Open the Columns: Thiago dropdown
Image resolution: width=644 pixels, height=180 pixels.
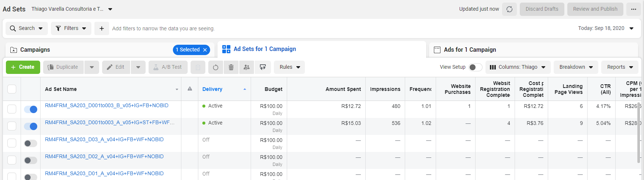[518, 67]
